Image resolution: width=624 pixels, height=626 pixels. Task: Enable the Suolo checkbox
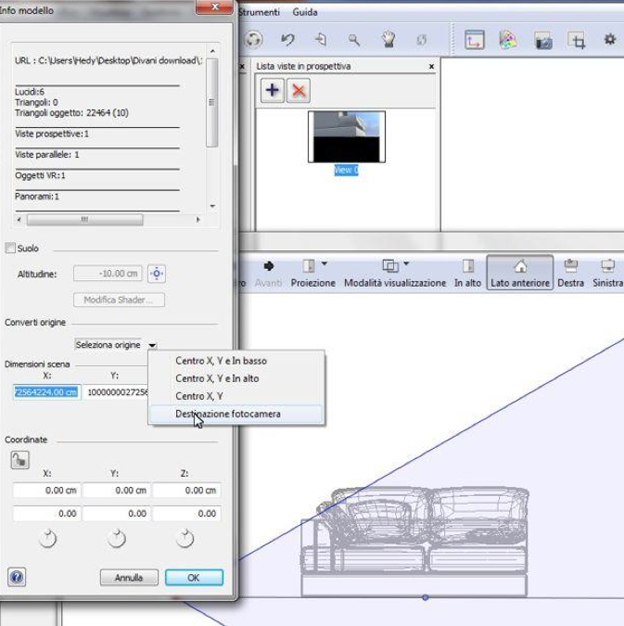click(11, 248)
